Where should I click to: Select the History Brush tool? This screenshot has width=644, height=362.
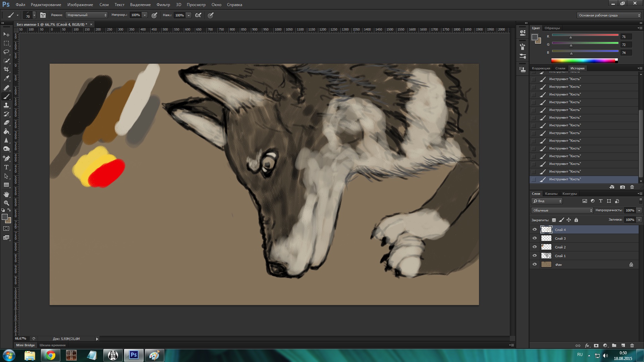(x=6, y=114)
